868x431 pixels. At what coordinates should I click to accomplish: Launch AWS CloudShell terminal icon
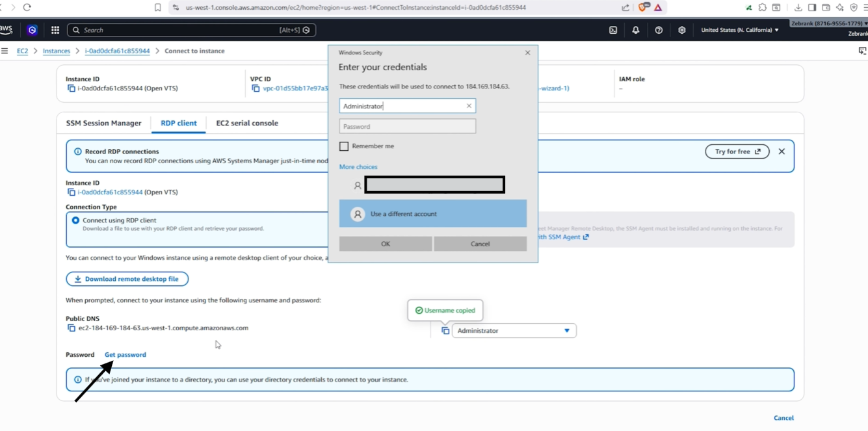[613, 30]
